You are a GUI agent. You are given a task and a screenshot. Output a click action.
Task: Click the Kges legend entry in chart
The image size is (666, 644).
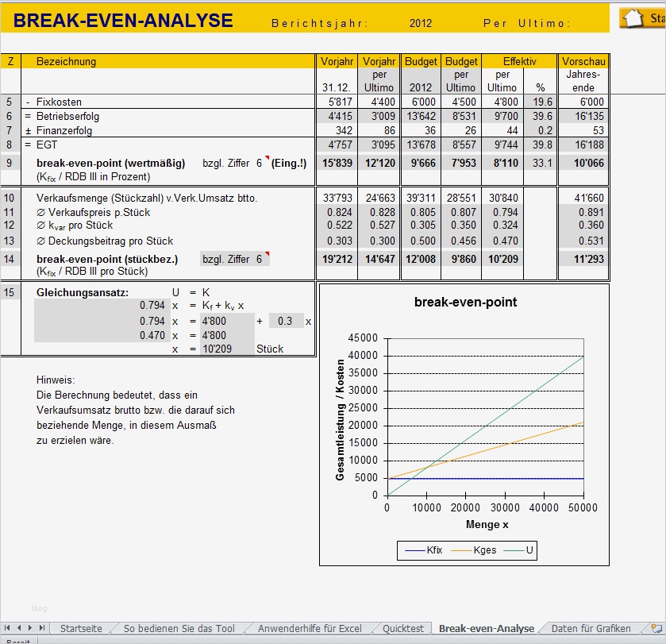click(x=473, y=550)
